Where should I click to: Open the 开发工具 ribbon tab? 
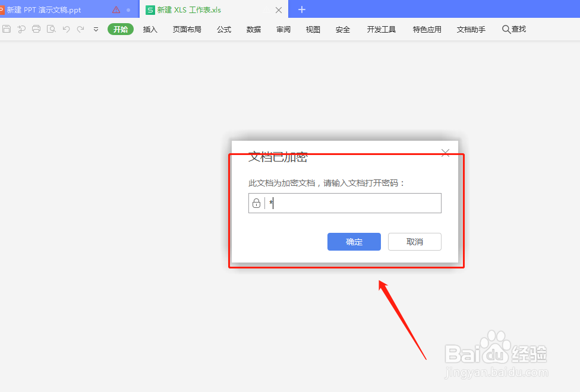382,29
